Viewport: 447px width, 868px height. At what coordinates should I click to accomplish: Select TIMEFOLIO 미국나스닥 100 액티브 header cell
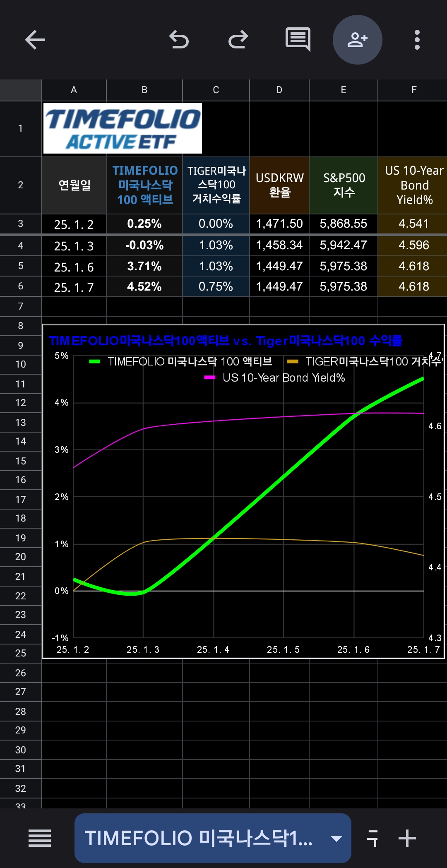point(144,185)
